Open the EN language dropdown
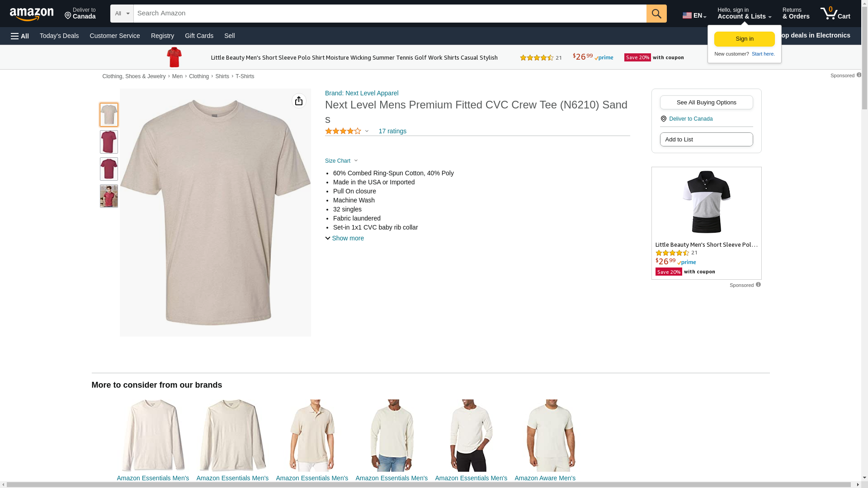Viewport: 868px width, 488px height. (694, 15)
